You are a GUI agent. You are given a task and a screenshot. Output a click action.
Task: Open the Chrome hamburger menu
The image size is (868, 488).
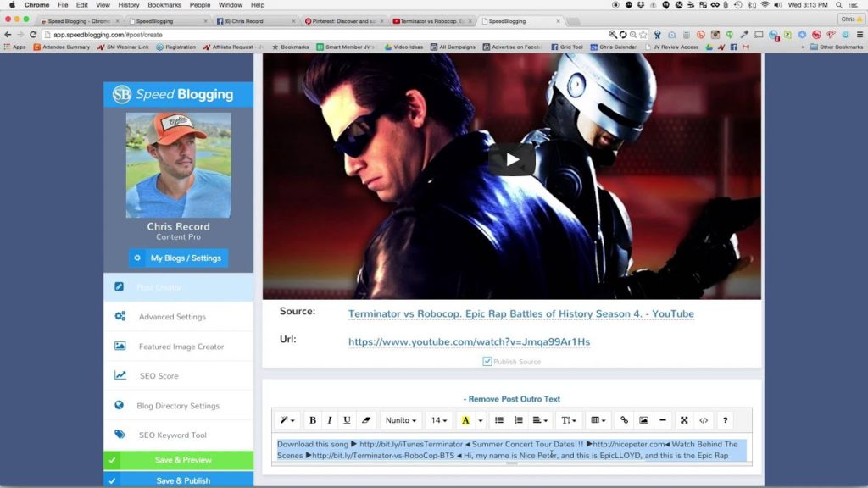pyautogui.click(x=860, y=34)
